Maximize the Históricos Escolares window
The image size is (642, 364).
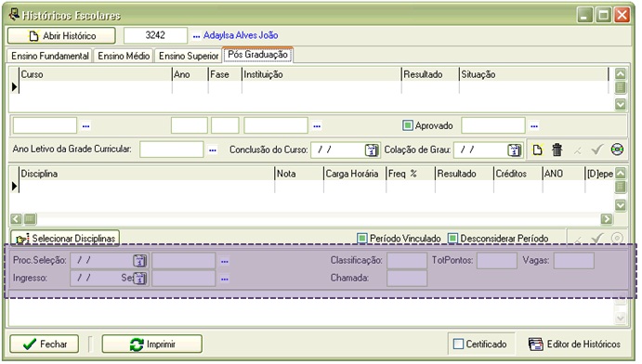[x=604, y=15]
